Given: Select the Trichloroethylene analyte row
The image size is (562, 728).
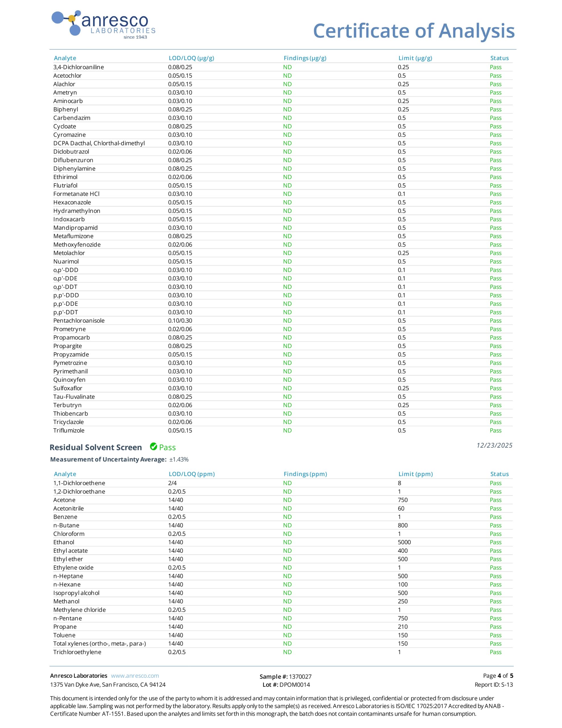Looking at the screenshot, I should click(281, 652).
